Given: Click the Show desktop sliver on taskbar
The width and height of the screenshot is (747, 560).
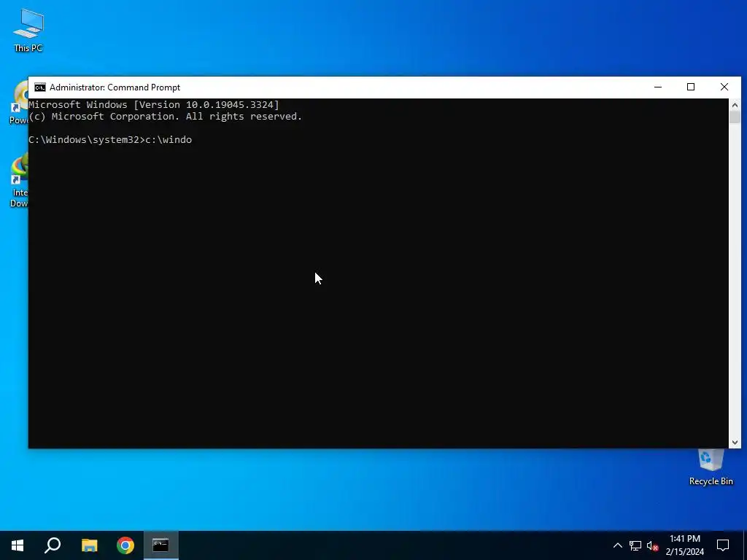Looking at the screenshot, I should point(745,545).
